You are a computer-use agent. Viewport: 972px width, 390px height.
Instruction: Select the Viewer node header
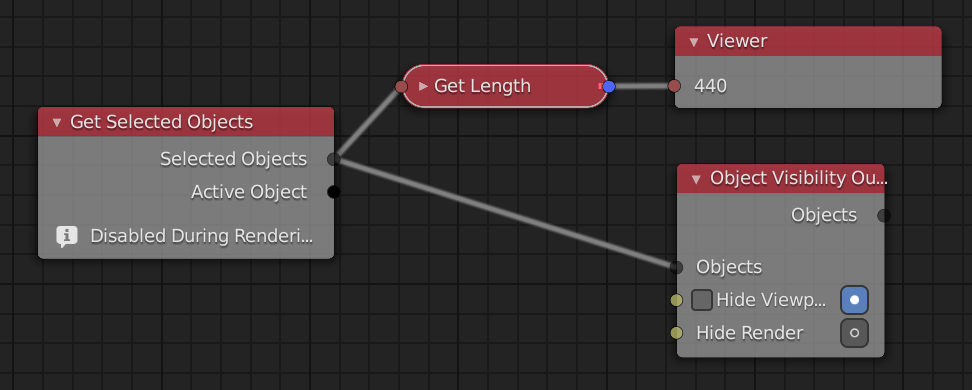[x=808, y=42]
